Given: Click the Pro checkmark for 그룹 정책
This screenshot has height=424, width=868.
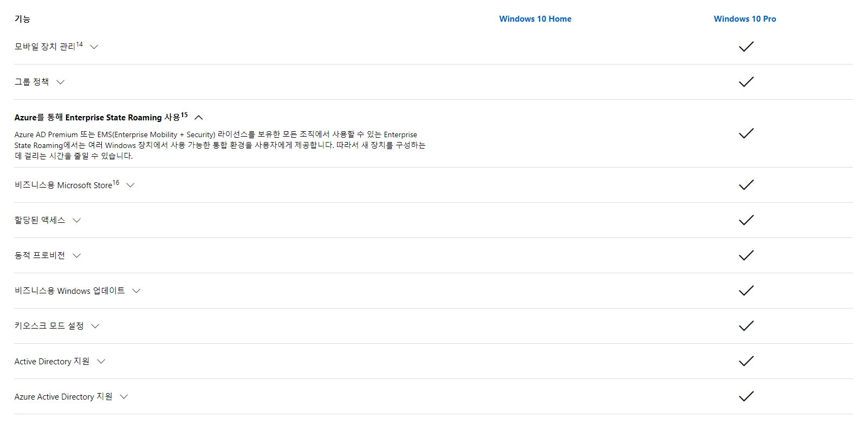Looking at the screenshot, I should (746, 82).
